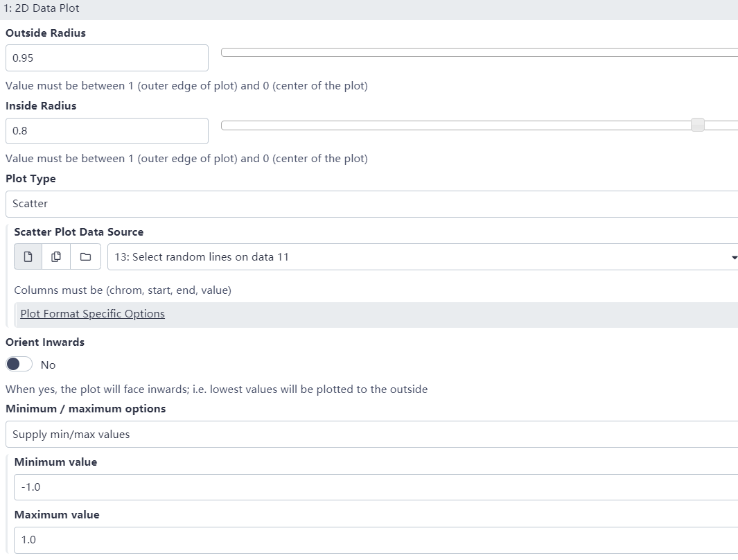Click the Plot Type heading label
Screen dimensions: 738x560
click(30, 179)
